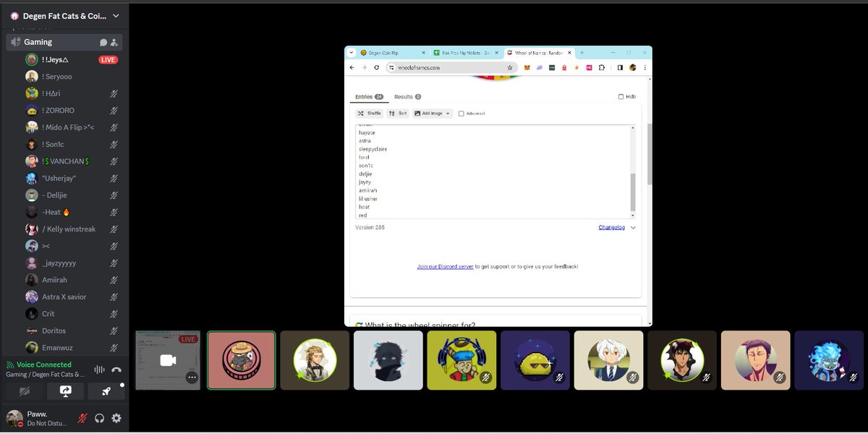Select the beige tile with white-haired avatar

pyautogui.click(x=608, y=360)
